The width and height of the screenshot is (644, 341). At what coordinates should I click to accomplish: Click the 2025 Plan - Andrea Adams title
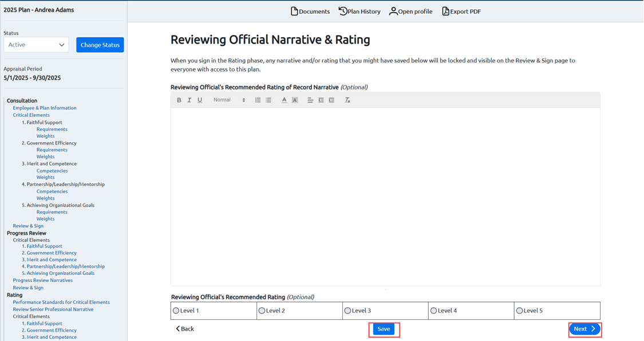click(x=38, y=10)
